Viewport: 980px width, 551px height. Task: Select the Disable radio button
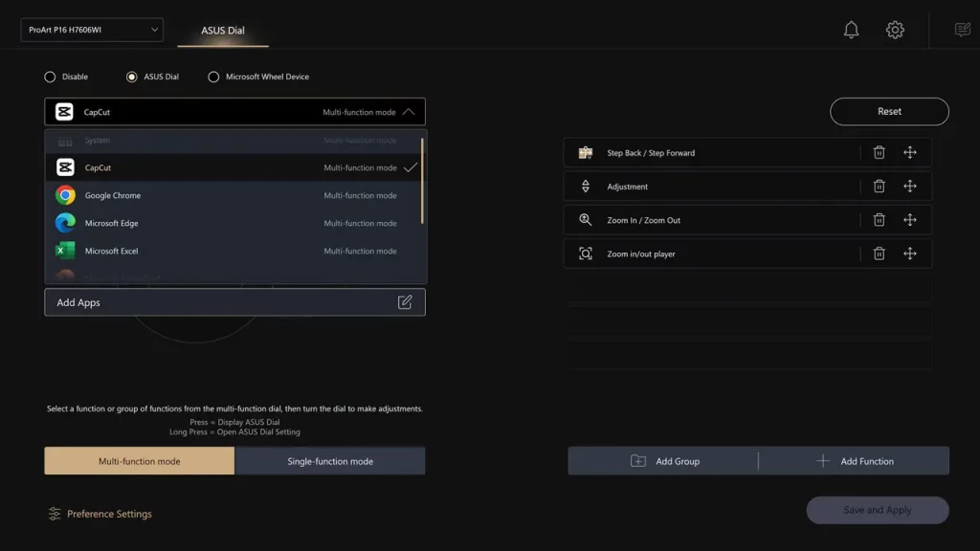pos(51,77)
